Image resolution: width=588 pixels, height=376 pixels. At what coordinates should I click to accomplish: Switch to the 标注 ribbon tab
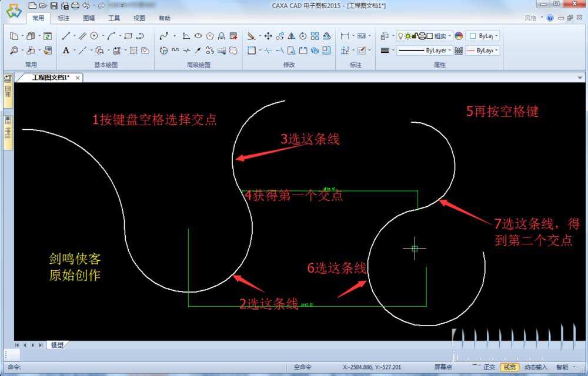point(63,18)
